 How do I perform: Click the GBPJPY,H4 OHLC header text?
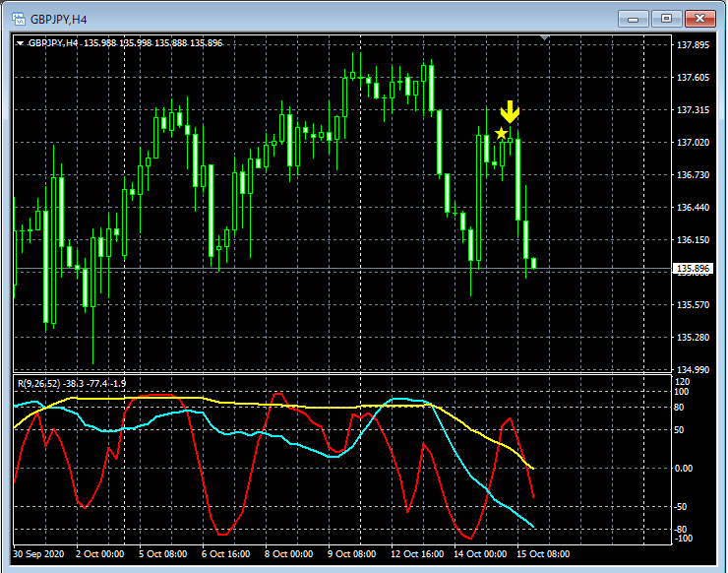click(125, 43)
